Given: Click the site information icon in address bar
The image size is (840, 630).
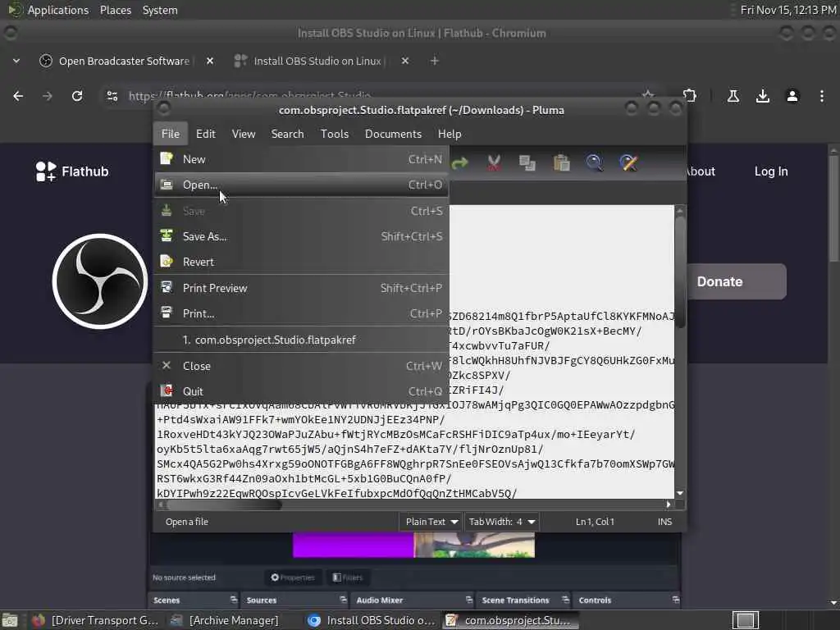Looking at the screenshot, I should (x=112, y=96).
